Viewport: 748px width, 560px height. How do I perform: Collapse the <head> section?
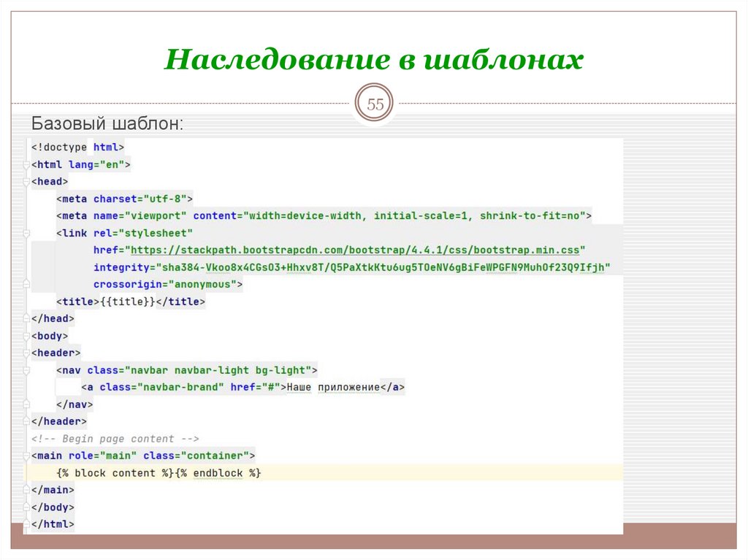point(27,181)
